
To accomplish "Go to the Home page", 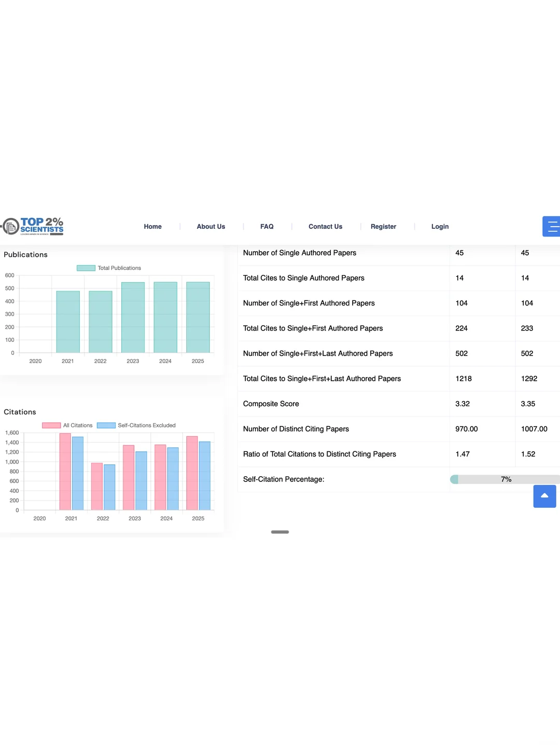I will point(152,227).
